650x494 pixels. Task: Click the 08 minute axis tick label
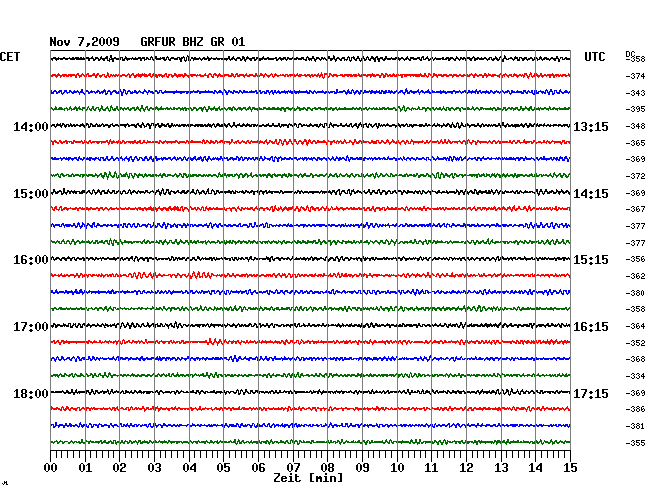[327, 468]
